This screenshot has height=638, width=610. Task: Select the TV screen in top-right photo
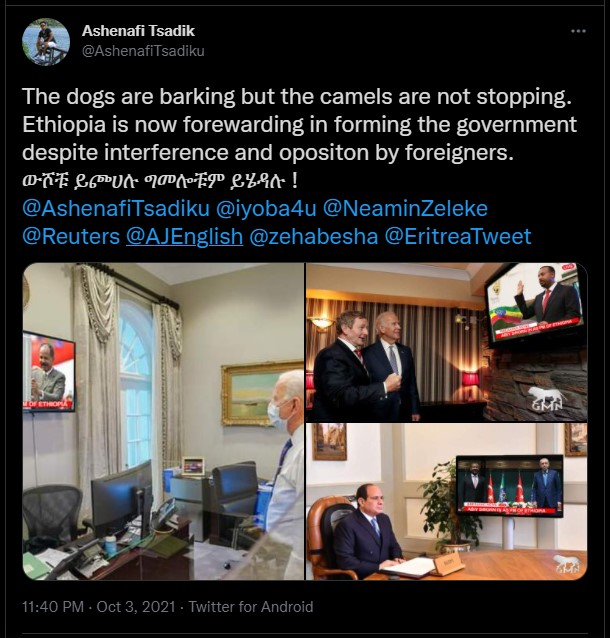coord(534,303)
